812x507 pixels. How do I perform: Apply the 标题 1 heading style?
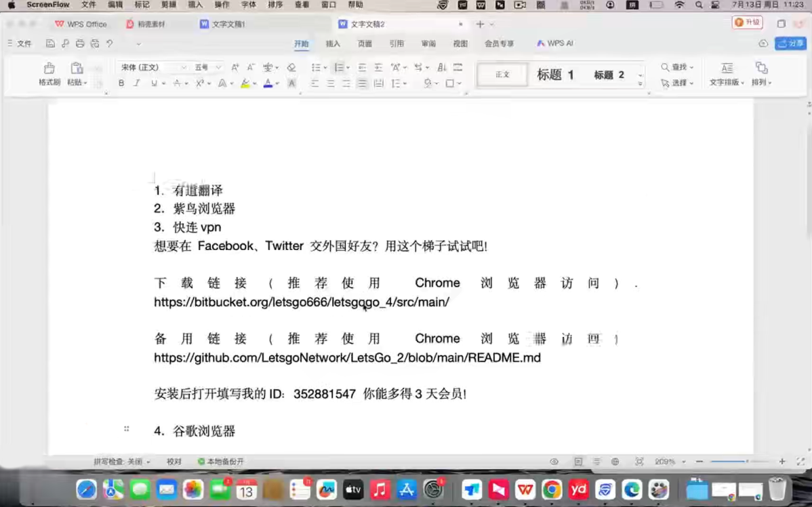[x=555, y=75]
